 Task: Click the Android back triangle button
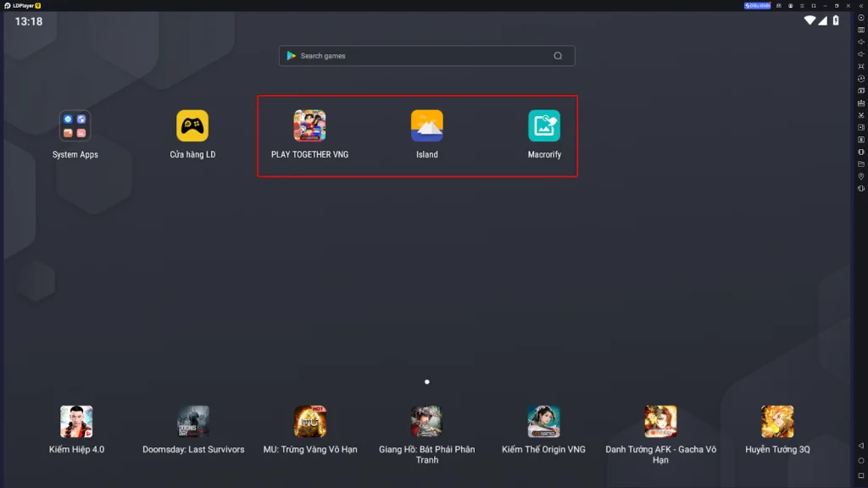(x=861, y=446)
